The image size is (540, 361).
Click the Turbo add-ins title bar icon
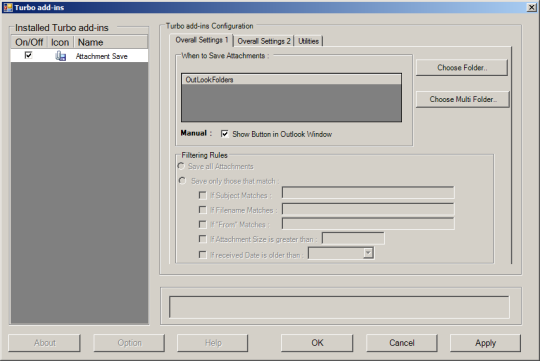8,7
